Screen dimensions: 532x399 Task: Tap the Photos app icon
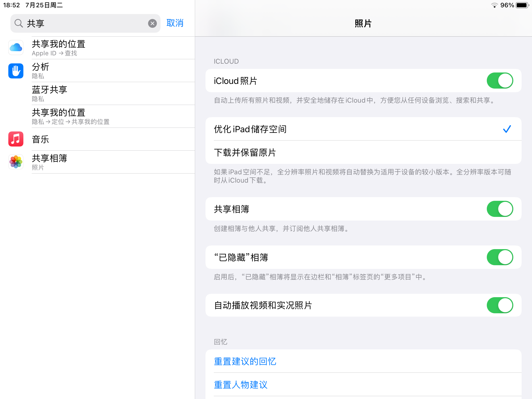pos(16,162)
